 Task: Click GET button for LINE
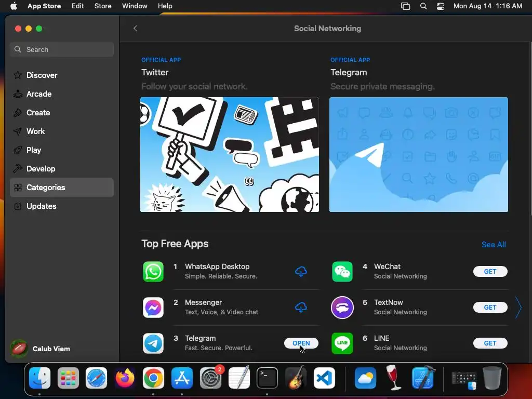(x=490, y=343)
